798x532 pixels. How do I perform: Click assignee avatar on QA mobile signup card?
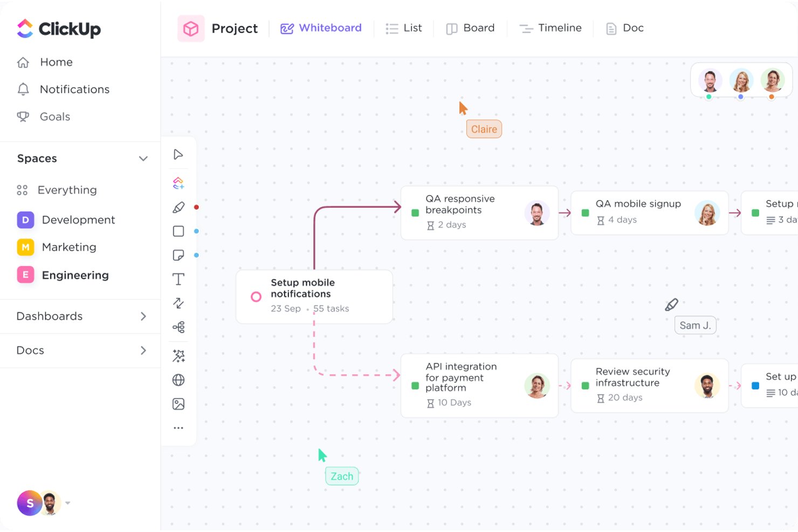(x=707, y=213)
